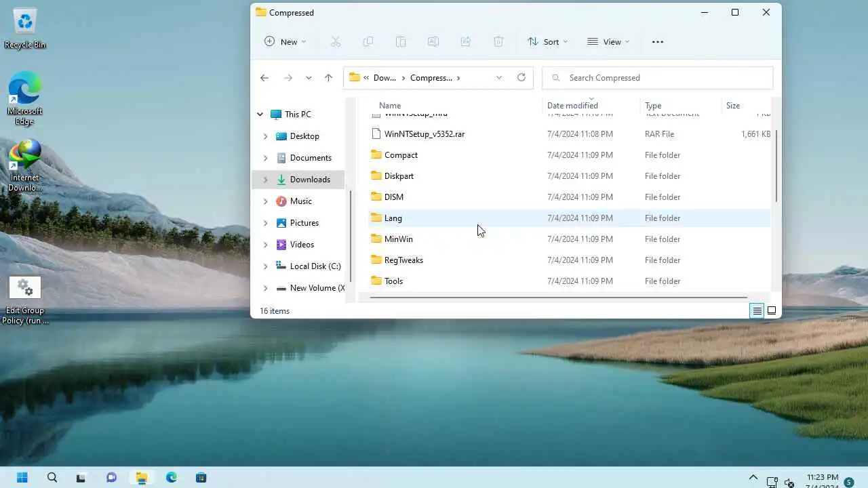Go forward with the right arrow
The width and height of the screenshot is (868, 488).
288,78
